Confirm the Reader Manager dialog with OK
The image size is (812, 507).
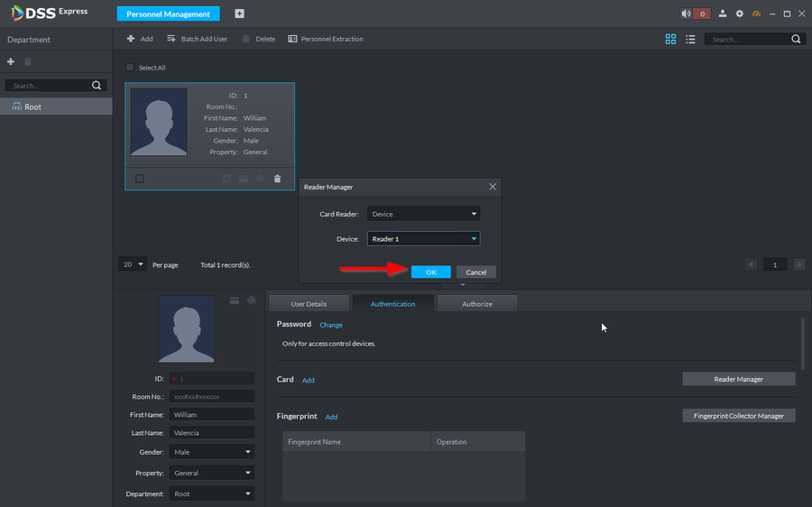tap(430, 272)
